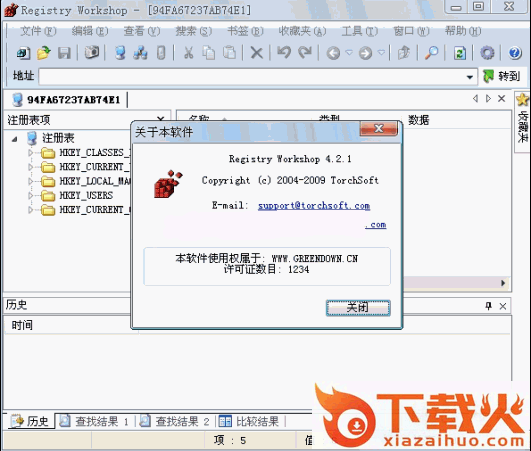
Task: Expand the HKEY_USERS tree node
Action: click(31, 196)
